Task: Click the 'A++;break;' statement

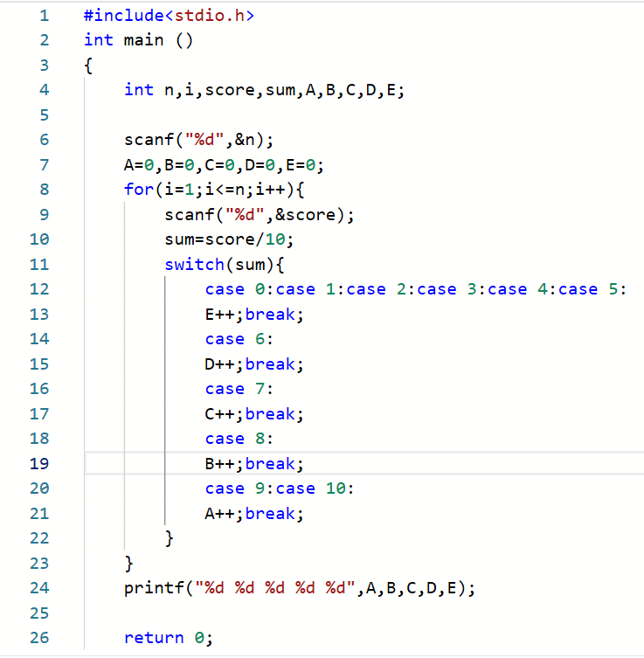Action: [x=254, y=514]
